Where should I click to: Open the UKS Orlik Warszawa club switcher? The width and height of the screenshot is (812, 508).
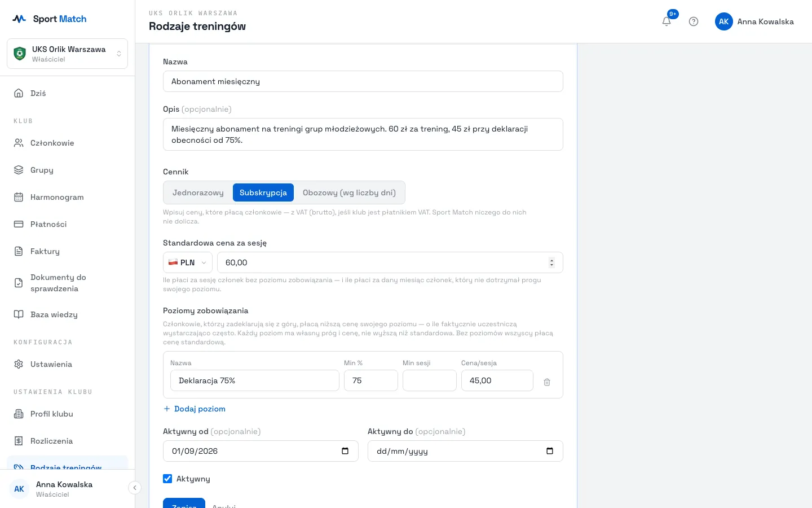pyautogui.click(x=67, y=54)
